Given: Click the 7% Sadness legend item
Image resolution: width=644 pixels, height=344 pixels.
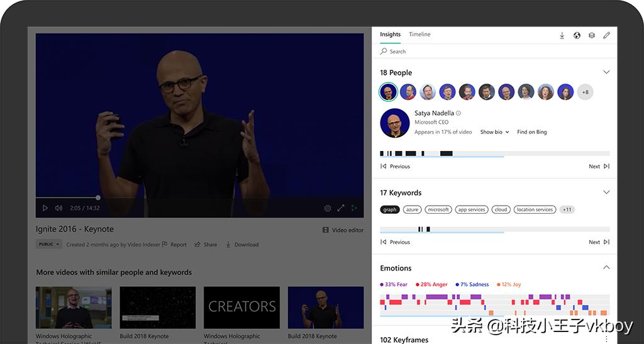Looking at the screenshot, I should [472, 284].
